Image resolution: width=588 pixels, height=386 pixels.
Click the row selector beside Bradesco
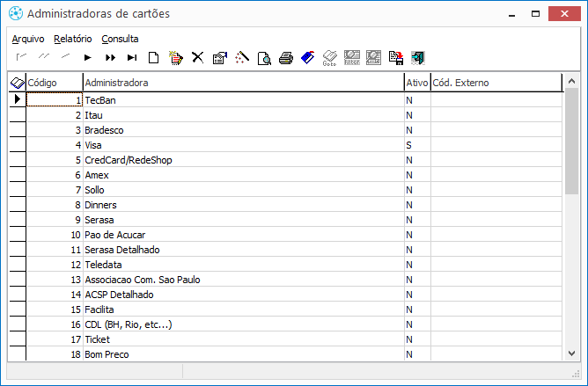[18, 129]
